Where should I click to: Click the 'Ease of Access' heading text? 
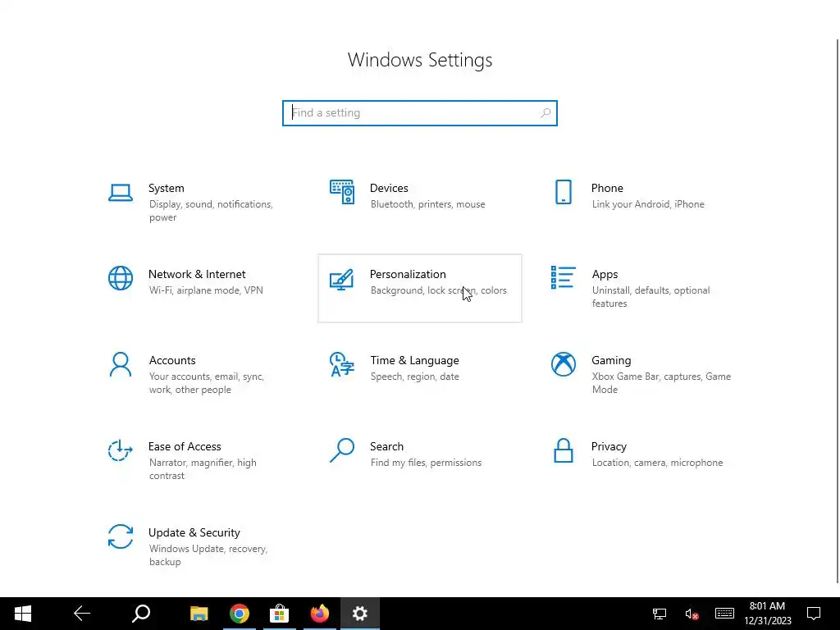pyautogui.click(x=185, y=447)
